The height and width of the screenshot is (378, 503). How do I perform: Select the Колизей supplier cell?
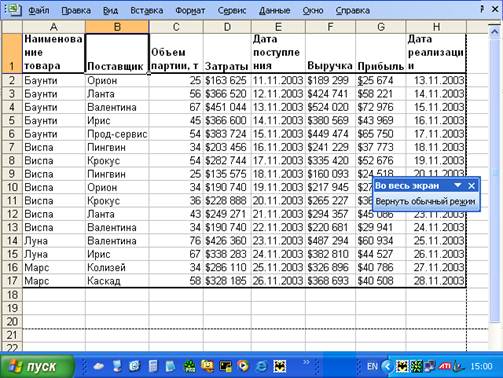click(117, 267)
